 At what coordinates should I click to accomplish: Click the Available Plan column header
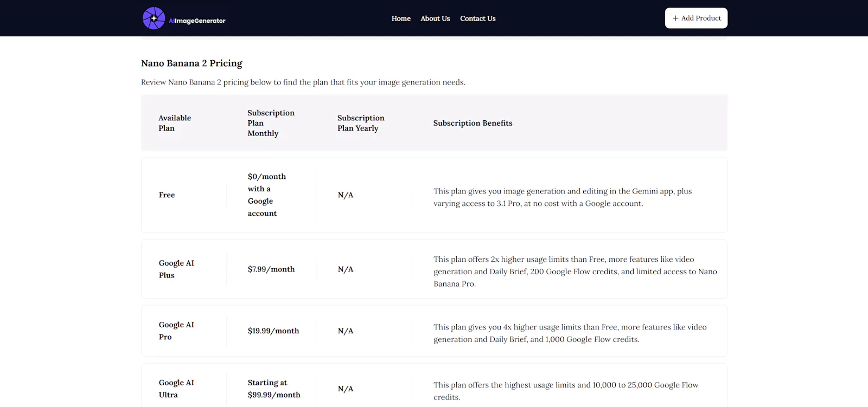coord(175,123)
